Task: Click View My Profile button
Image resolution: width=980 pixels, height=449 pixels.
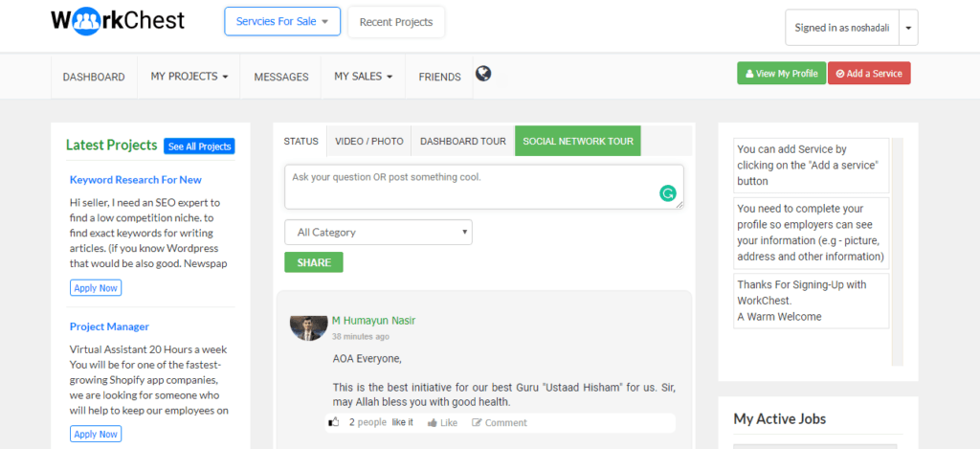Action: click(781, 73)
